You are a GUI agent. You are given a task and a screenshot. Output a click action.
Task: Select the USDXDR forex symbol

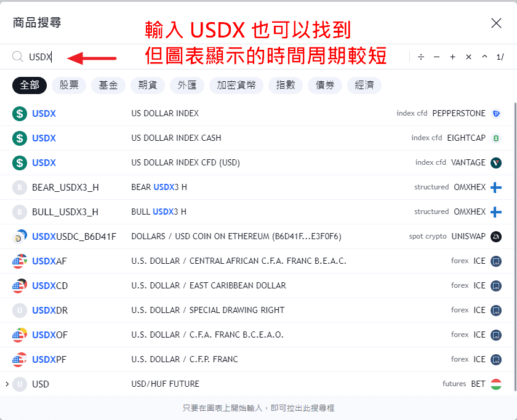pyautogui.click(x=257, y=311)
